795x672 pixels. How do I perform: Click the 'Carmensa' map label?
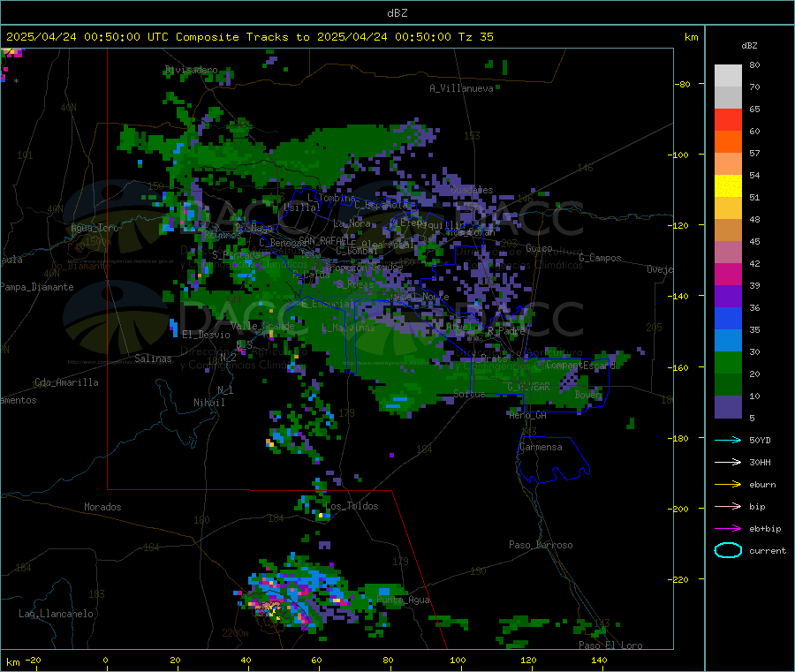pyautogui.click(x=541, y=447)
